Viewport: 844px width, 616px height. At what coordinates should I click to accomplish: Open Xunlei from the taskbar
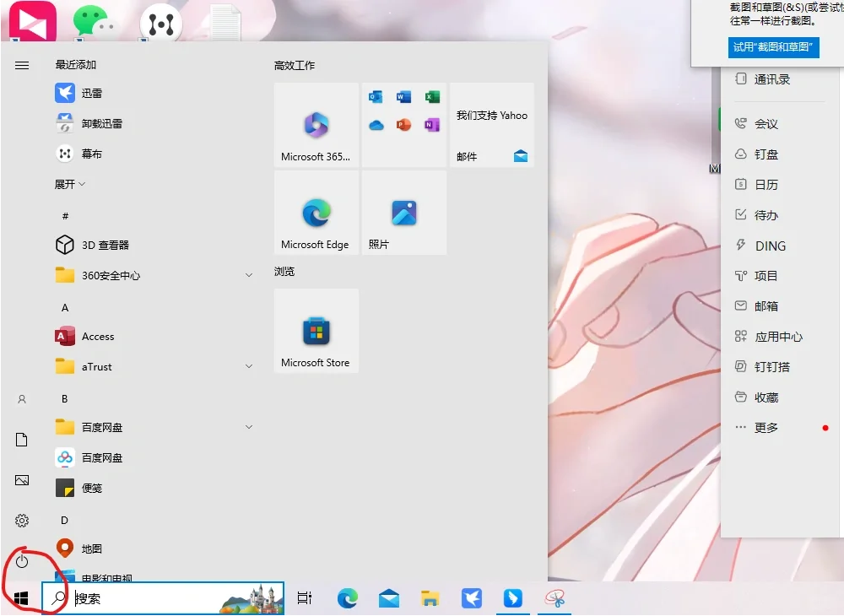click(x=472, y=598)
